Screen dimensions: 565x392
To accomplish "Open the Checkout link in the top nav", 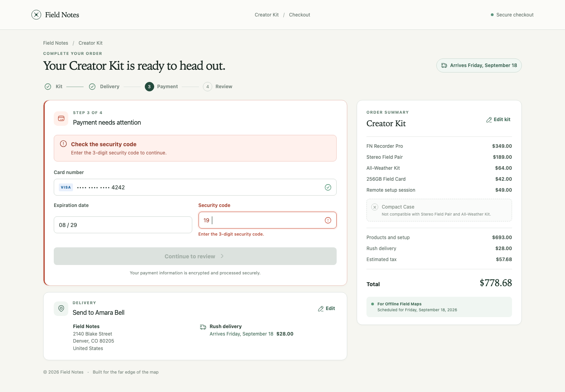I will click(300, 15).
